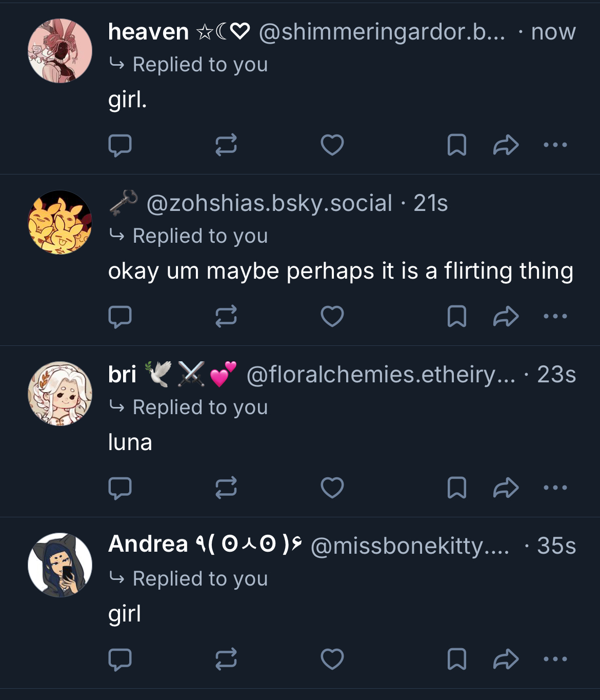Open the "luna" post text
Screen dimensions: 600x700
(130, 442)
